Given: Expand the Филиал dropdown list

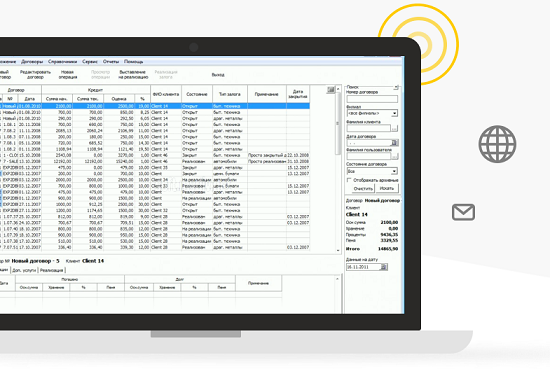Looking at the screenshot, I should coord(395,113).
